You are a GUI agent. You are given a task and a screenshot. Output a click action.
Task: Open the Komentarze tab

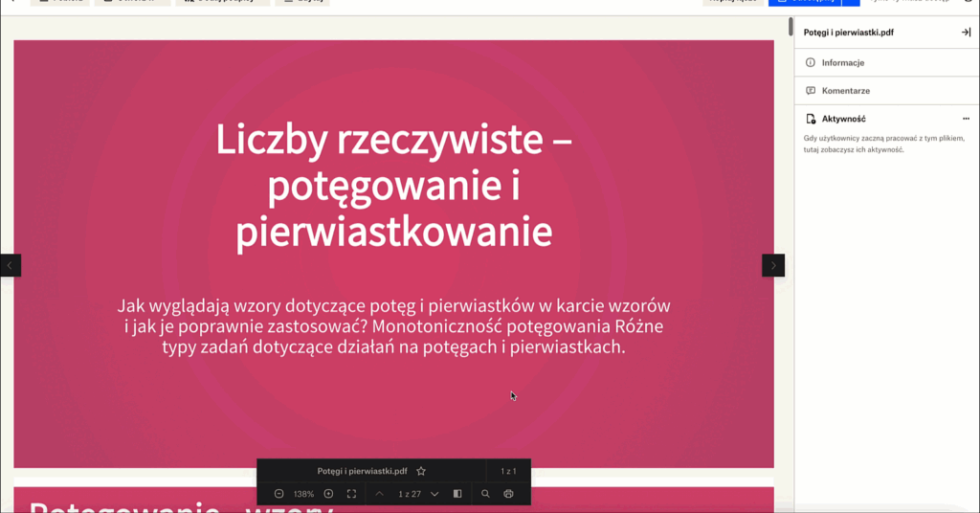[x=845, y=91]
